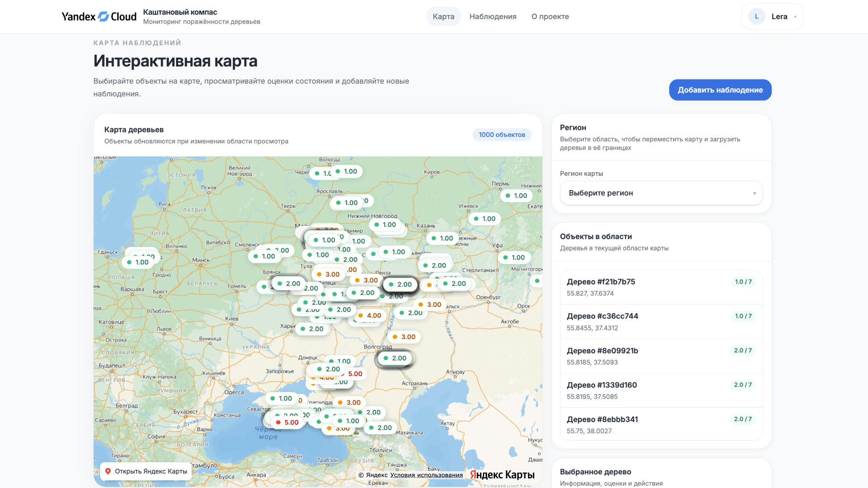Select tree card Дерево #8e09921b

coord(661,356)
